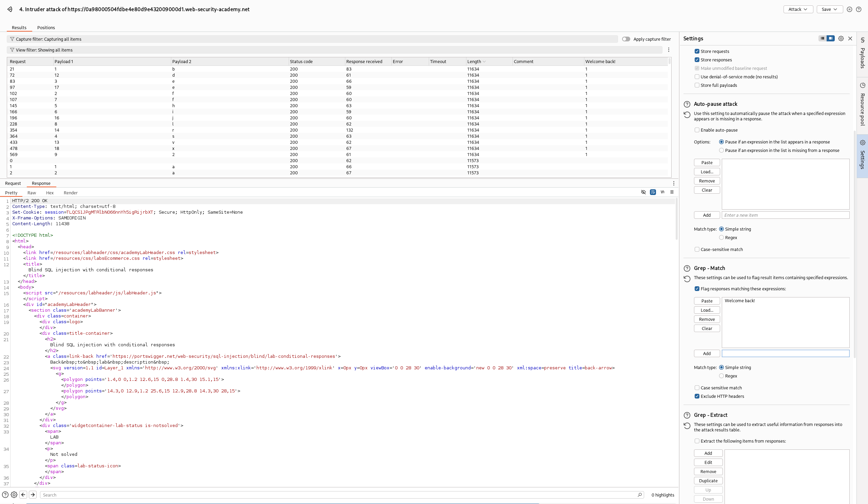
Task: Reset Auto-pause attack settings to default
Action: click(x=687, y=115)
